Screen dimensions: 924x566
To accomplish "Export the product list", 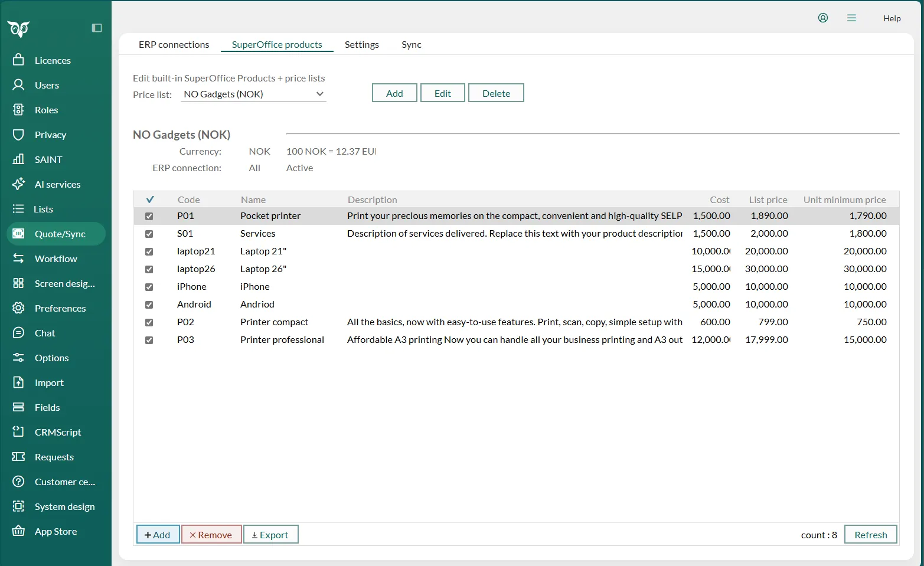I will click(270, 535).
